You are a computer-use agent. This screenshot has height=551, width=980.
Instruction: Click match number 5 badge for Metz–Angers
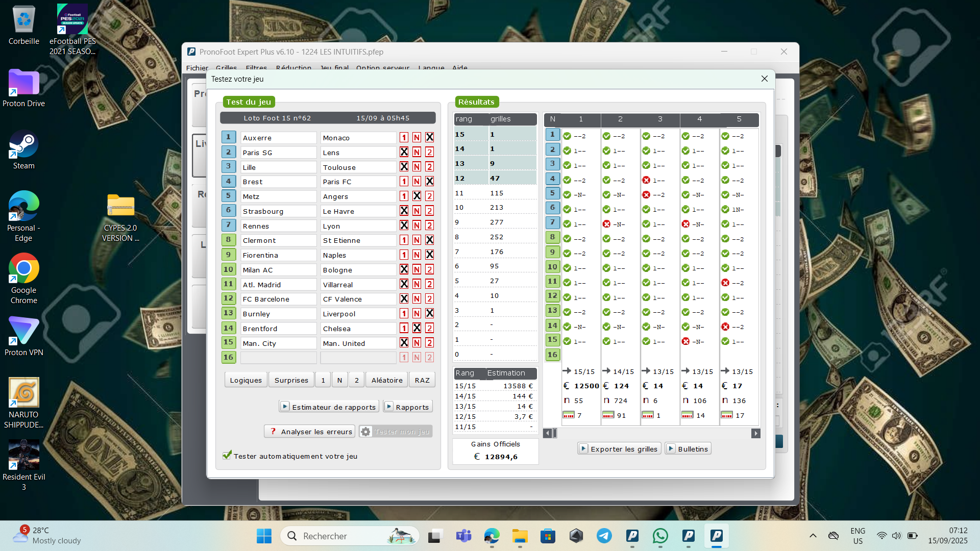[228, 196]
